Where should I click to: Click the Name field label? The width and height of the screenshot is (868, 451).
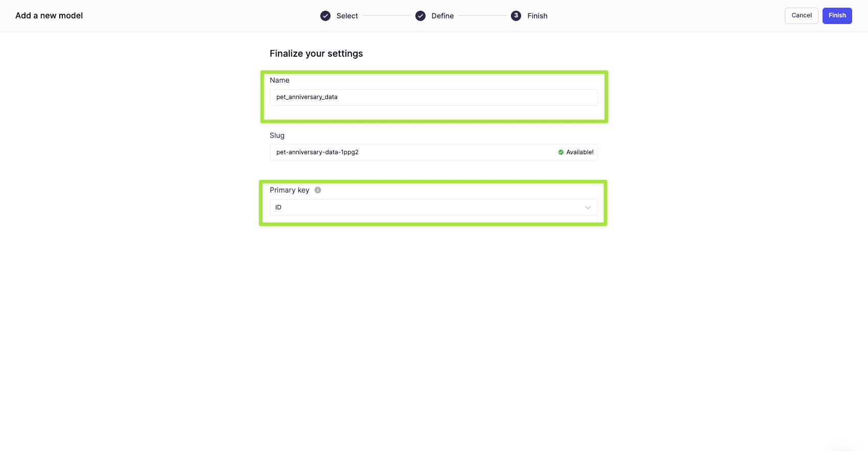pyautogui.click(x=279, y=80)
